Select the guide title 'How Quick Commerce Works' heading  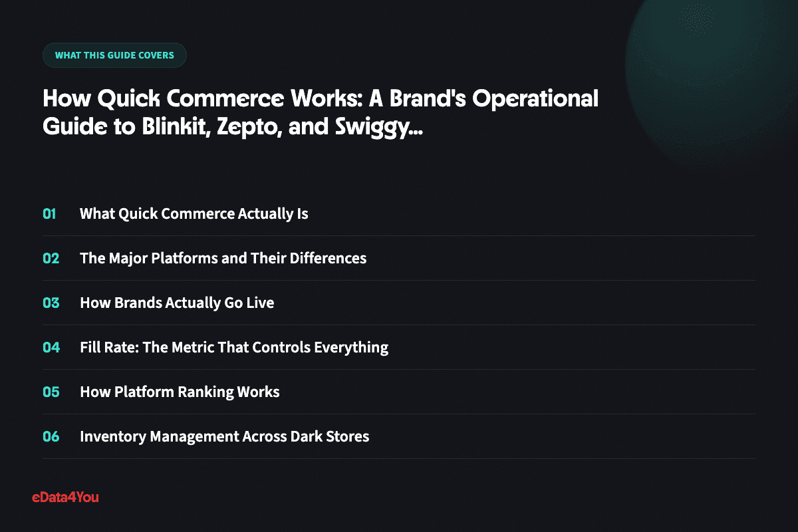[321, 112]
